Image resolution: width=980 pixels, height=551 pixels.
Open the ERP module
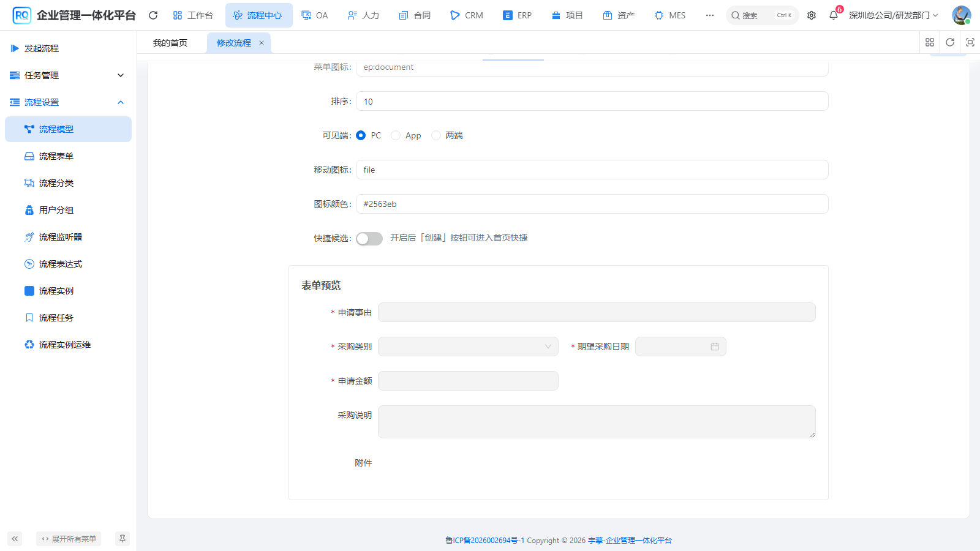(517, 15)
